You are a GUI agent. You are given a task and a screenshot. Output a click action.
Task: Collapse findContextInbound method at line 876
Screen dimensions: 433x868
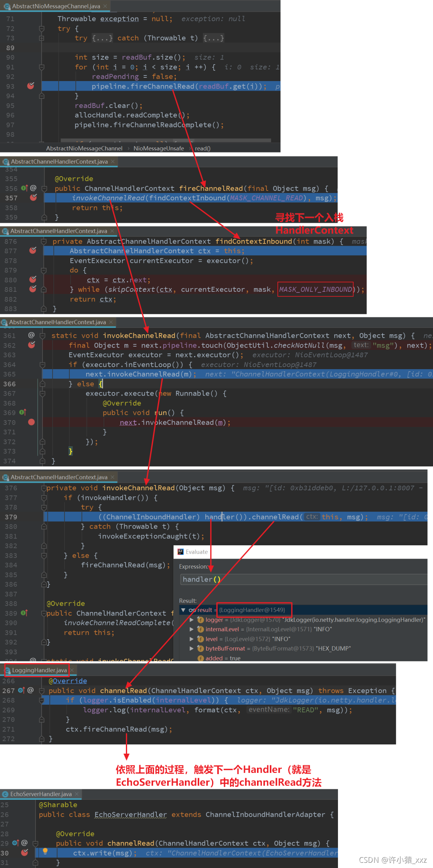click(x=44, y=241)
